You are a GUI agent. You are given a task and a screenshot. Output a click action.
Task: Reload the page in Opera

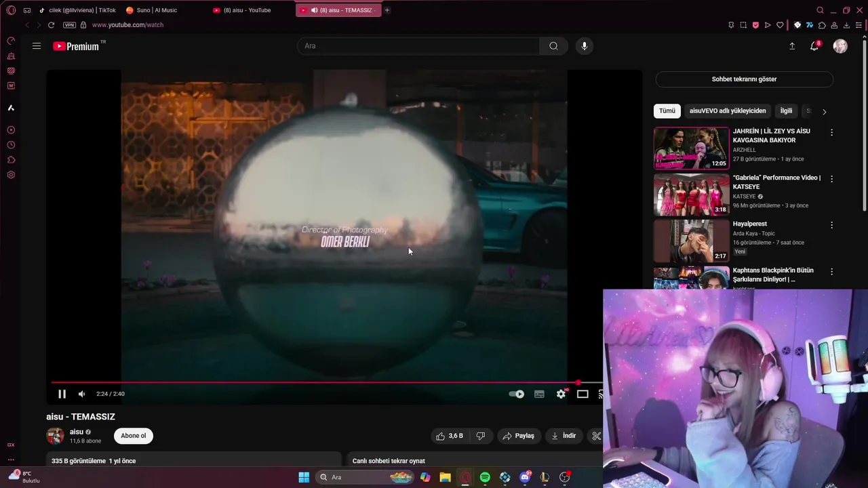(x=51, y=25)
